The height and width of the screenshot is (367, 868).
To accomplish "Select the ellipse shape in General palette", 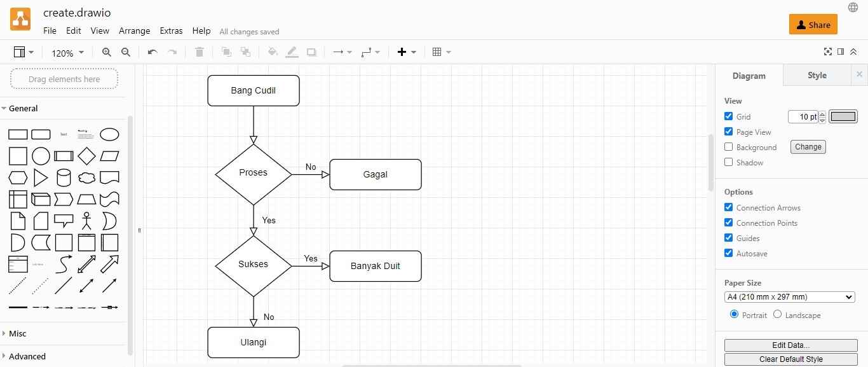I will point(109,134).
